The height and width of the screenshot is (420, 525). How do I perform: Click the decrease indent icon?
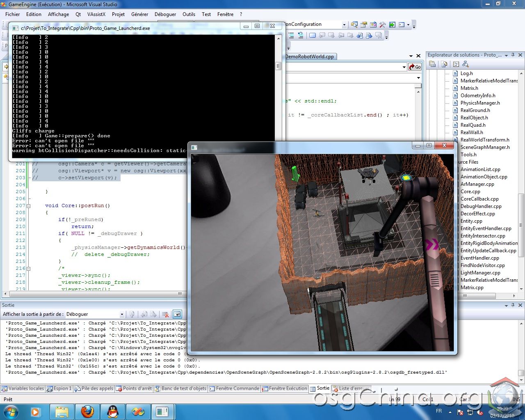click(301, 35)
